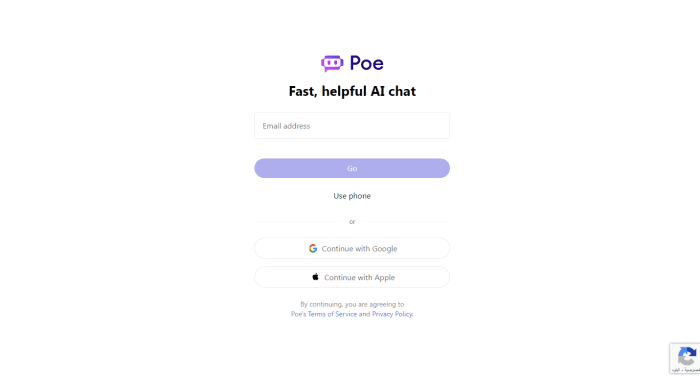Click the purple Poe chatbot logo icon
700x376 pixels.
332,63
